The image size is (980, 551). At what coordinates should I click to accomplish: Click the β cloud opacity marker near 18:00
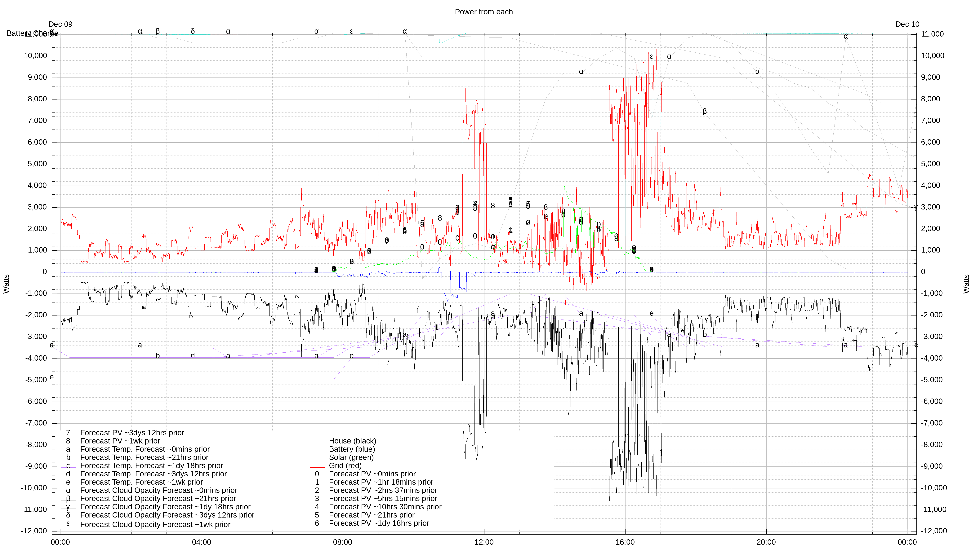tap(705, 111)
